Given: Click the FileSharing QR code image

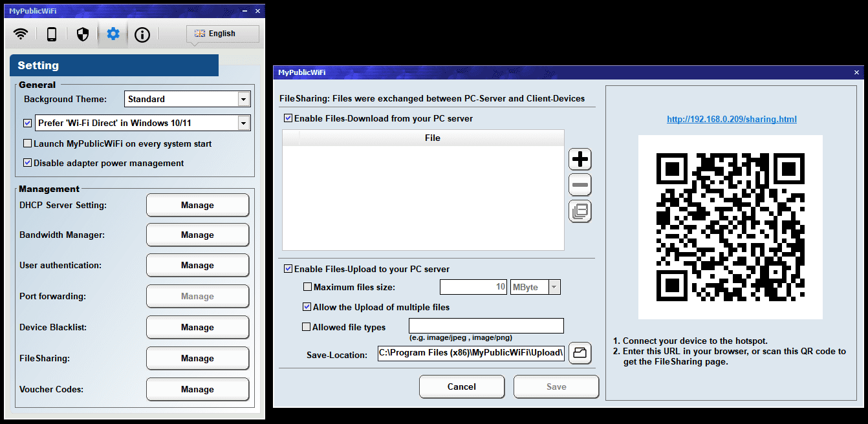Looking at the screenshot, I should tap(730, 227).
